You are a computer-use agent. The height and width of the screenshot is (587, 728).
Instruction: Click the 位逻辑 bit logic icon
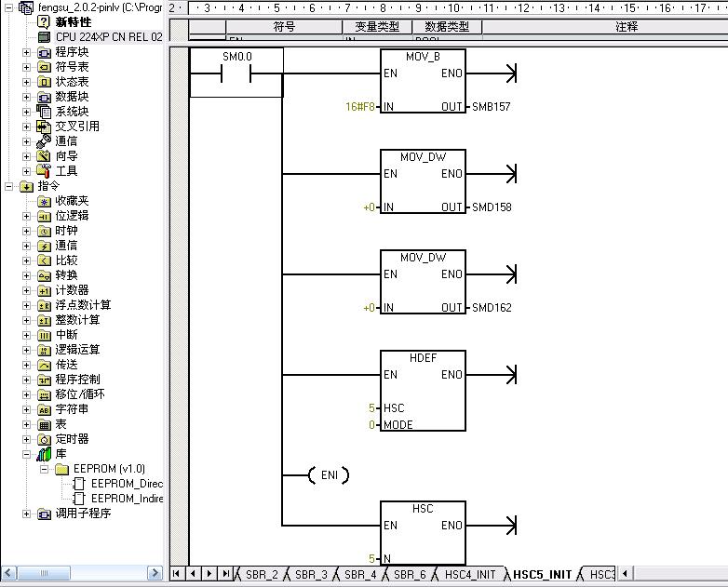[44, 216]
